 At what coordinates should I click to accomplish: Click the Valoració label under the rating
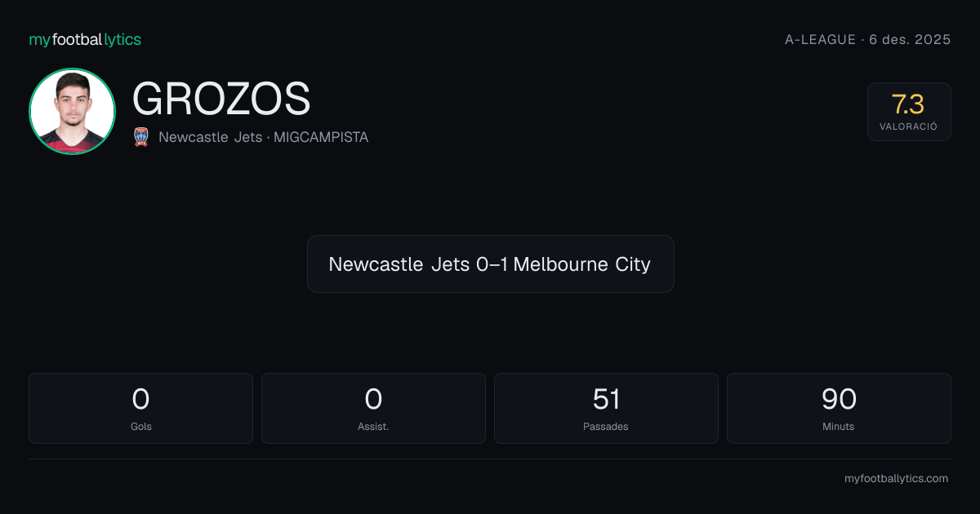pyautogui.click(x=908, y=126)
